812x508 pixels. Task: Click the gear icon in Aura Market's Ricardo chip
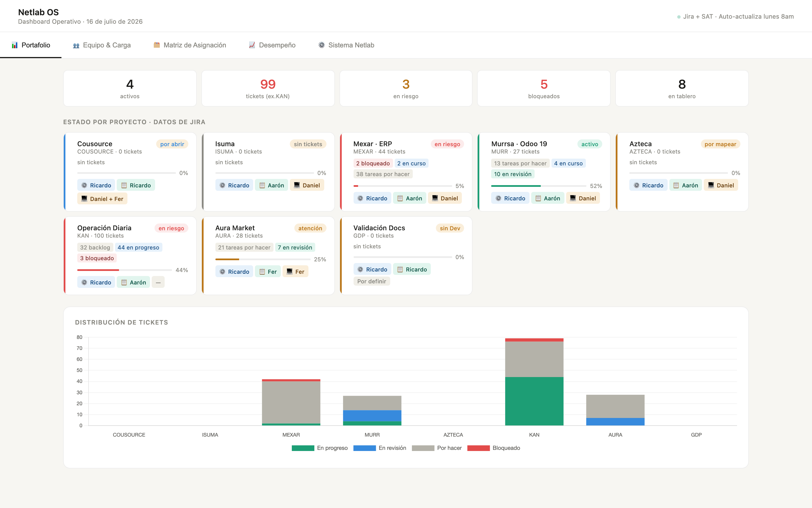[x=222, y=272]
